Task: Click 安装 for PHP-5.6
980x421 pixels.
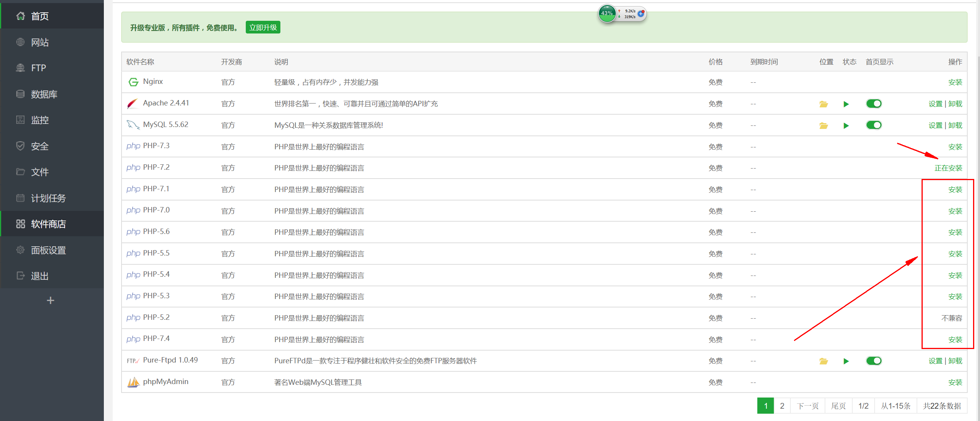Action: tap(955, 232)
